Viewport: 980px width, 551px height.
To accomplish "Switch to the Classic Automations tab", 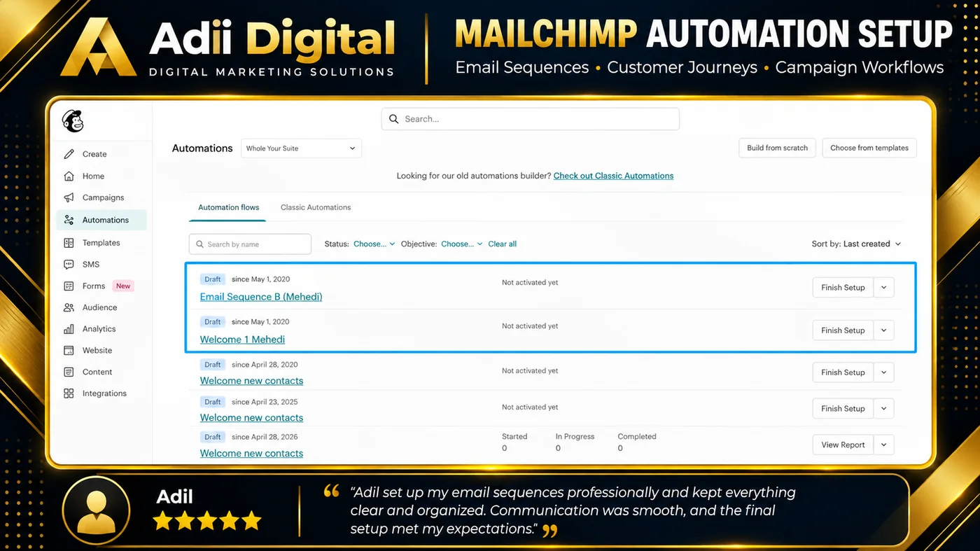I will click(x=316, y=208).
